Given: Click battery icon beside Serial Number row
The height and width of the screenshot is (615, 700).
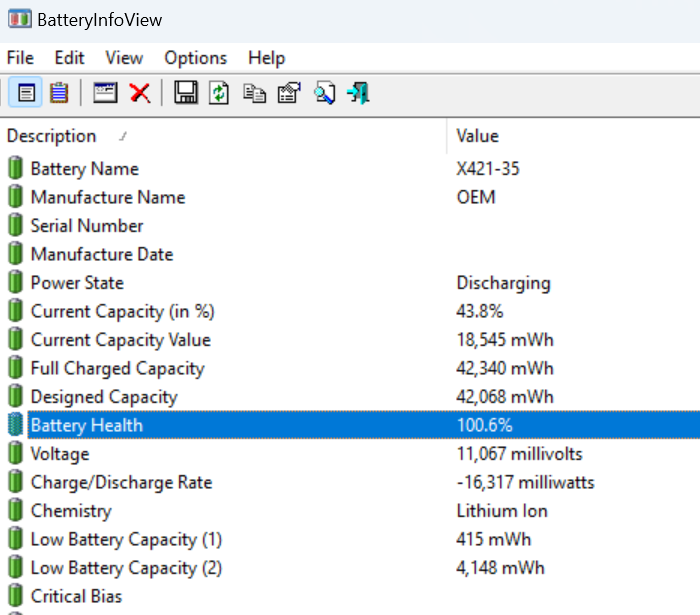Looking at the screenshot, I should click(x=16, y=225).
